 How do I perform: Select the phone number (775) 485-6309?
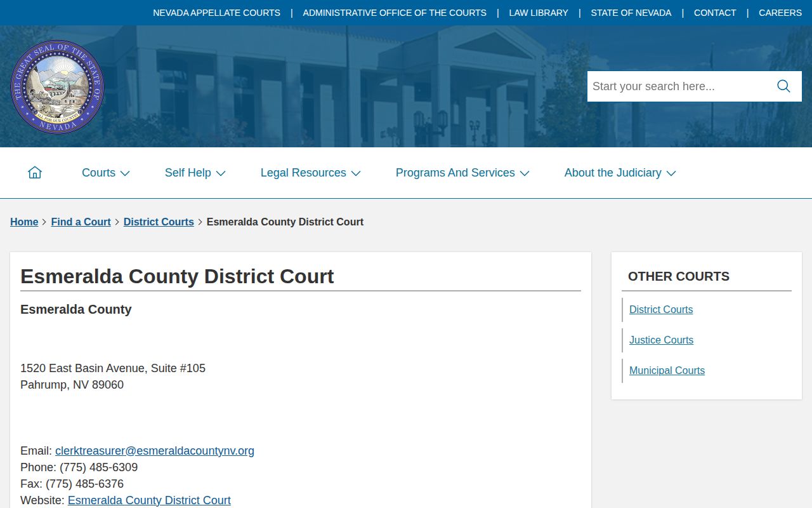click(x=98, y=467)
